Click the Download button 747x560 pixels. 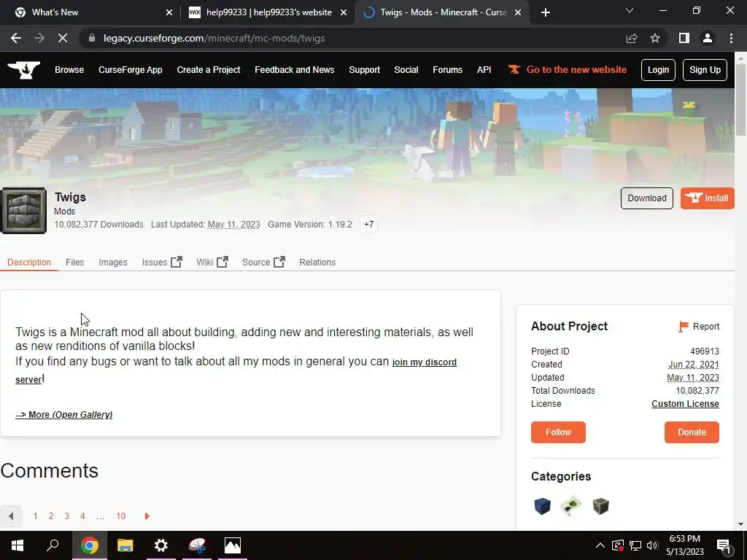coord(646,198)
